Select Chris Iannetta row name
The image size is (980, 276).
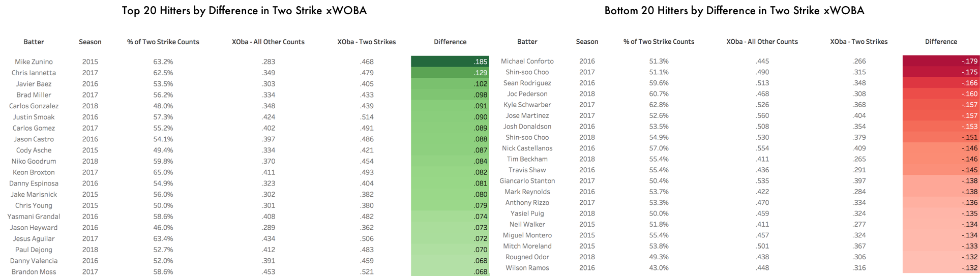(34, 73)
